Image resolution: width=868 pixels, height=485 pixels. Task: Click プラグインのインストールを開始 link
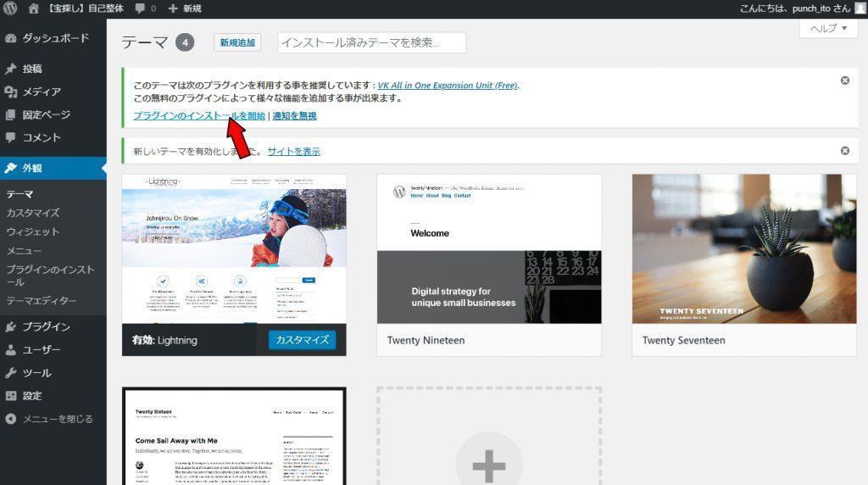pos(199,115)
